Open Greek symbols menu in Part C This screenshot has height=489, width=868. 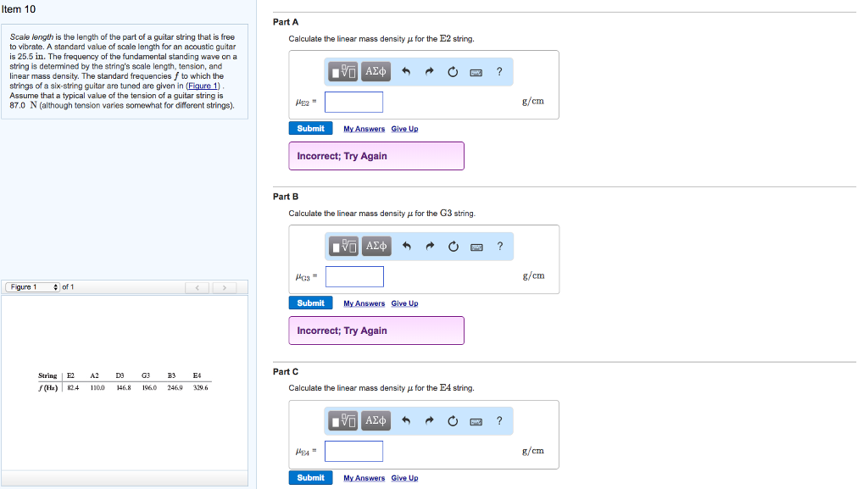(376, 421)
